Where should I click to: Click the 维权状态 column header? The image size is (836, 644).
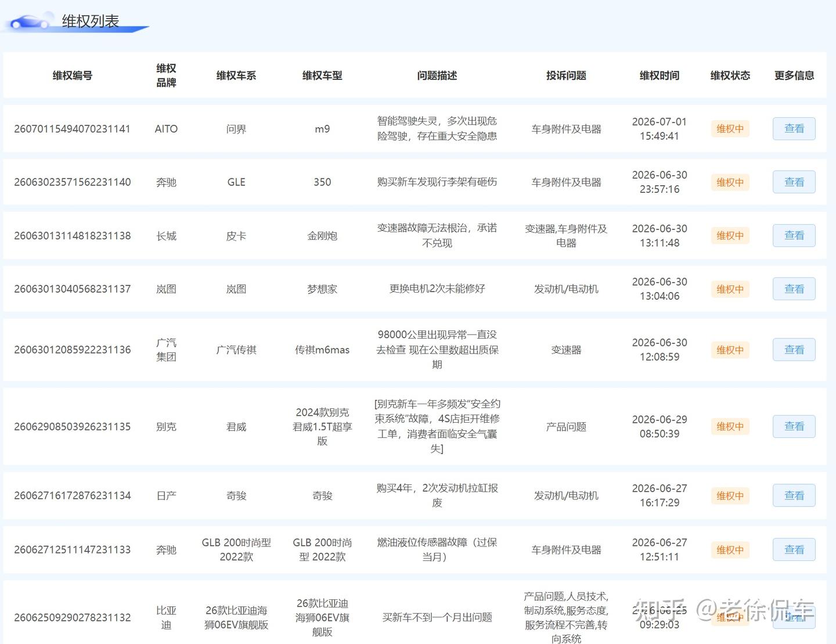[x=730, y=75]
